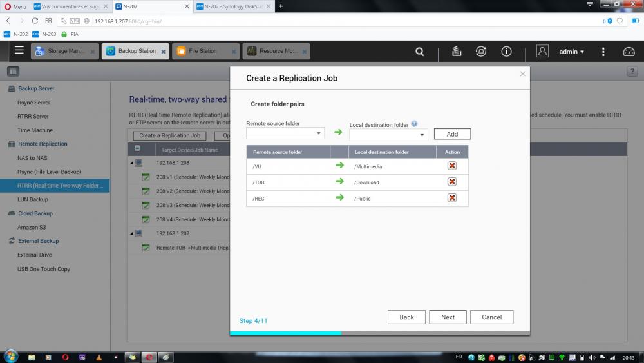The image size is (644, 363).
Task: Click the info icon beside Local destination folder
Action: pyautogui.click(x=414, y=124)
